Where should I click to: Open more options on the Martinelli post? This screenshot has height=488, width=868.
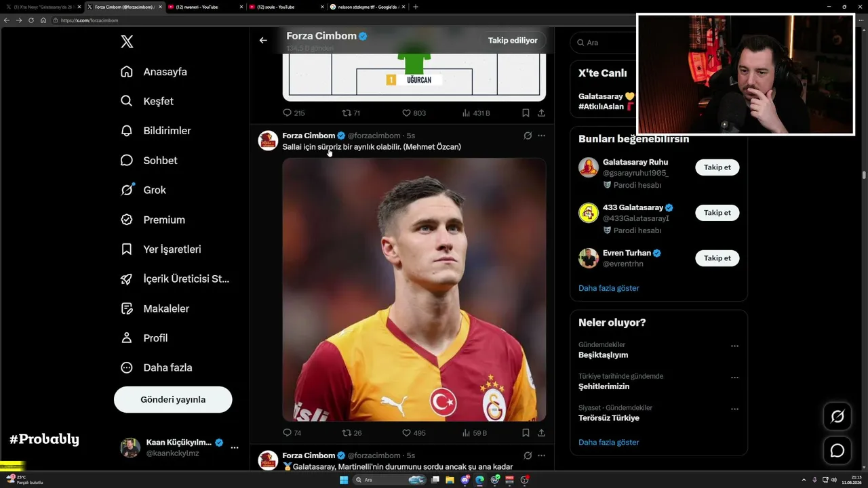tap(541, 455)
